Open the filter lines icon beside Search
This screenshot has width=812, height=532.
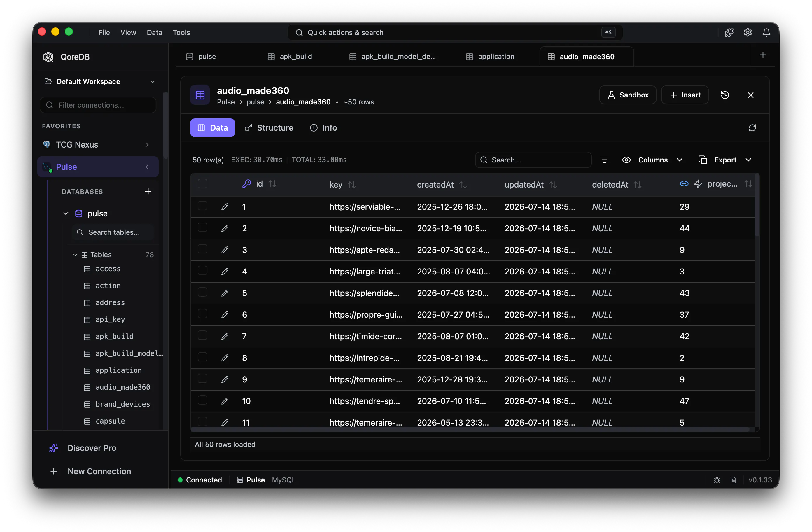click(604, 160)
